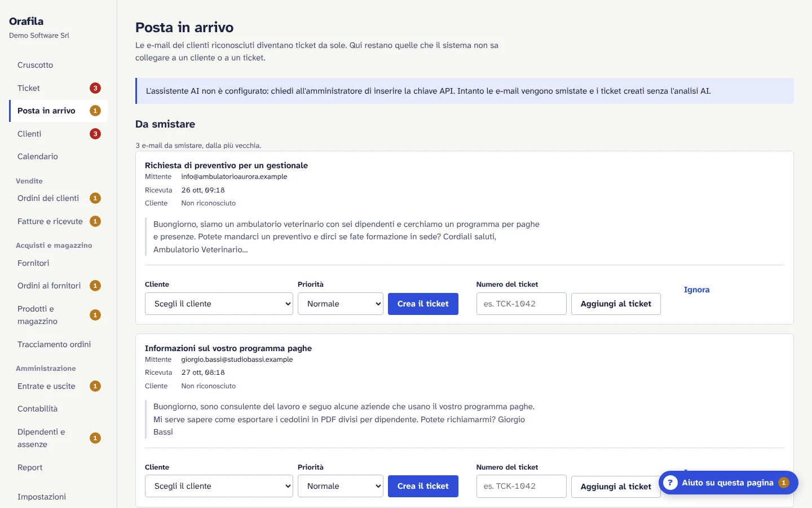Click 'Aggiungi al ticket' for the studiobassi email
Screen dimensions: 812x508
[616, 487]
